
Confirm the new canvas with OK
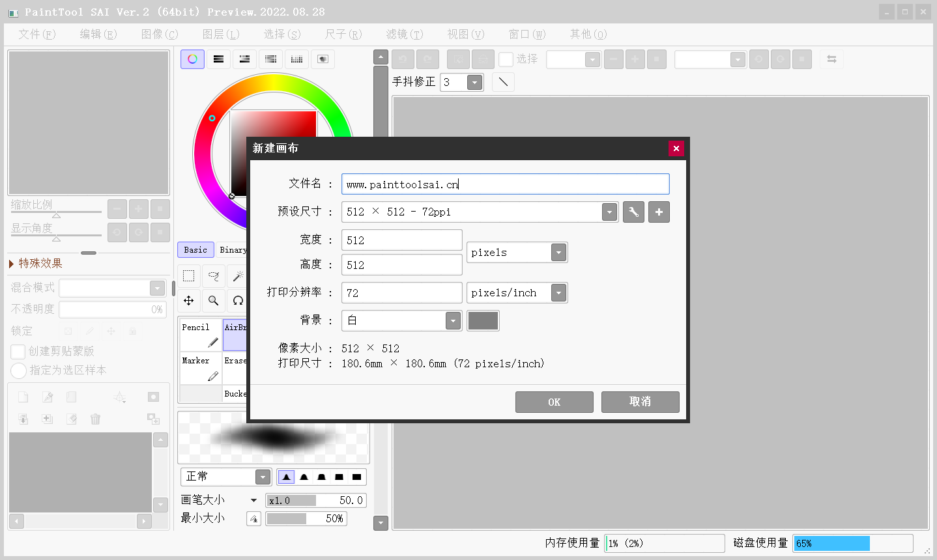tap(555, 402)
